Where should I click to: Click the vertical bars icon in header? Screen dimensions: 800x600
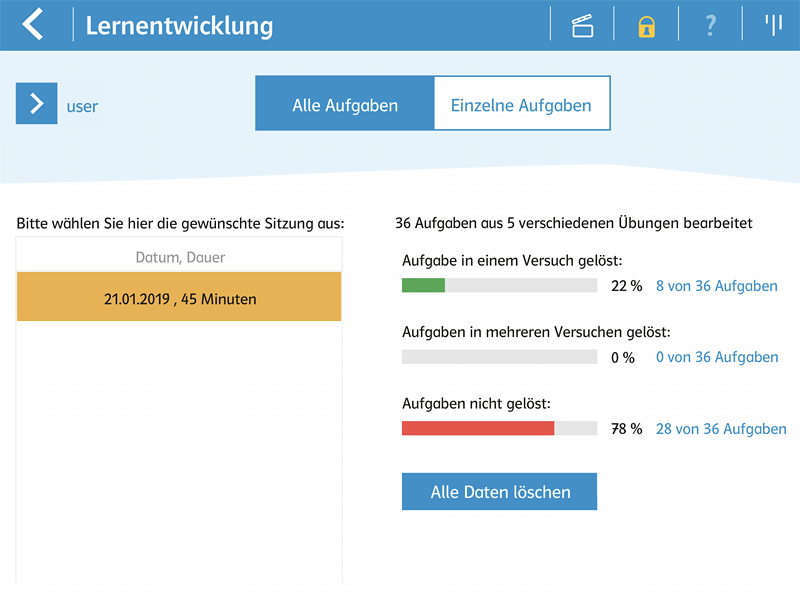click(773, 24)
